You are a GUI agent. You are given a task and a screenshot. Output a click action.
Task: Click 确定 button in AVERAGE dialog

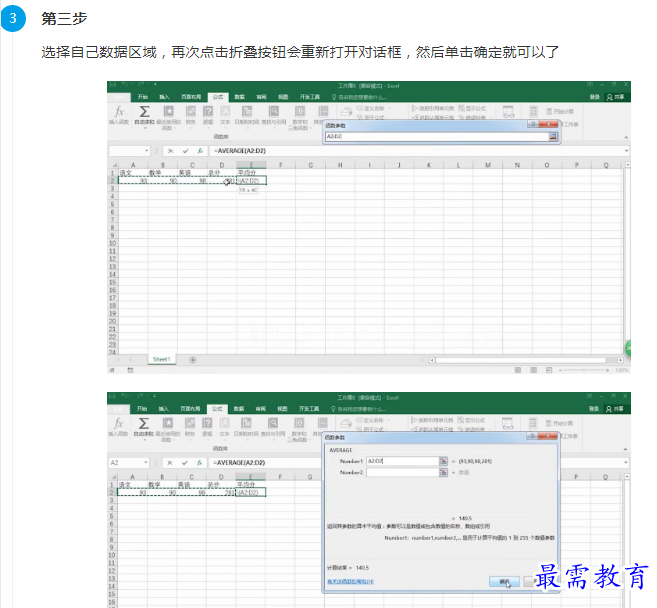pos(504,582)
